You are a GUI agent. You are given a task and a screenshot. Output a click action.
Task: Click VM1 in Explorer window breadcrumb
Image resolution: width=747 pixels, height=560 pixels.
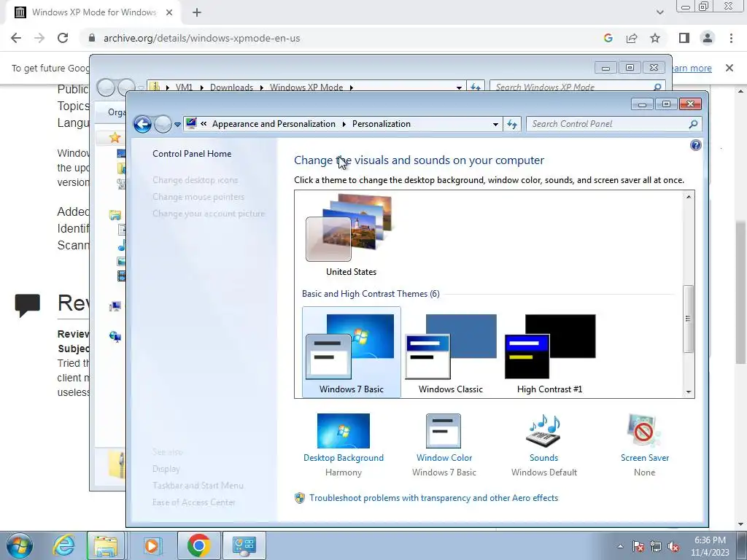[184, 87]
